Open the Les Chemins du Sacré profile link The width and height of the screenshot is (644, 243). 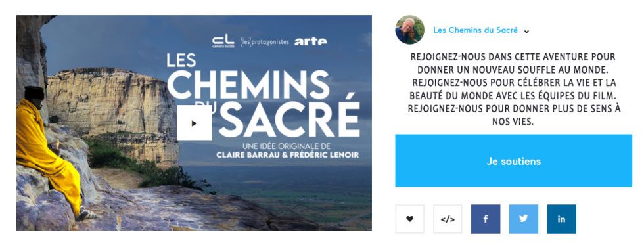475,30
